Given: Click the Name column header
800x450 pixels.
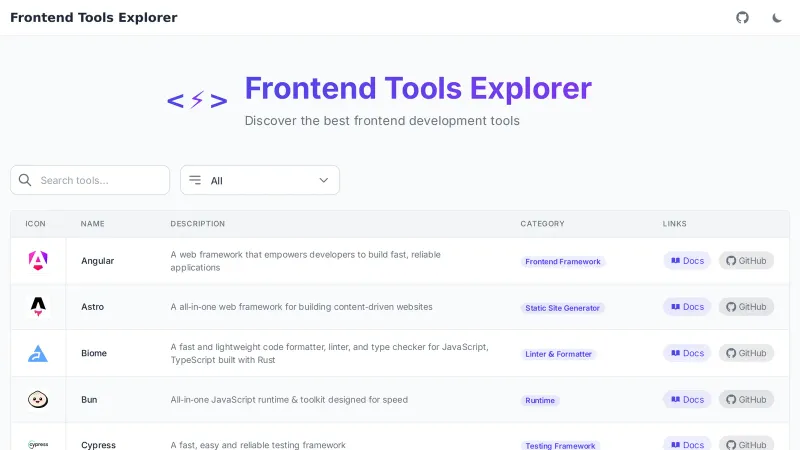Looking at the screenshot, I should tap(93, 224).
